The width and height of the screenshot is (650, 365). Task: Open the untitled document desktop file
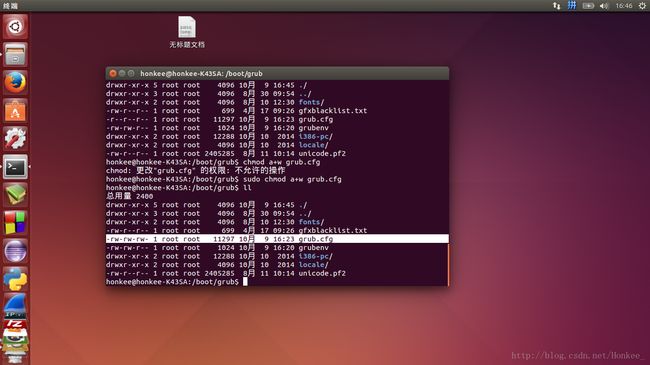coord(187,32)
